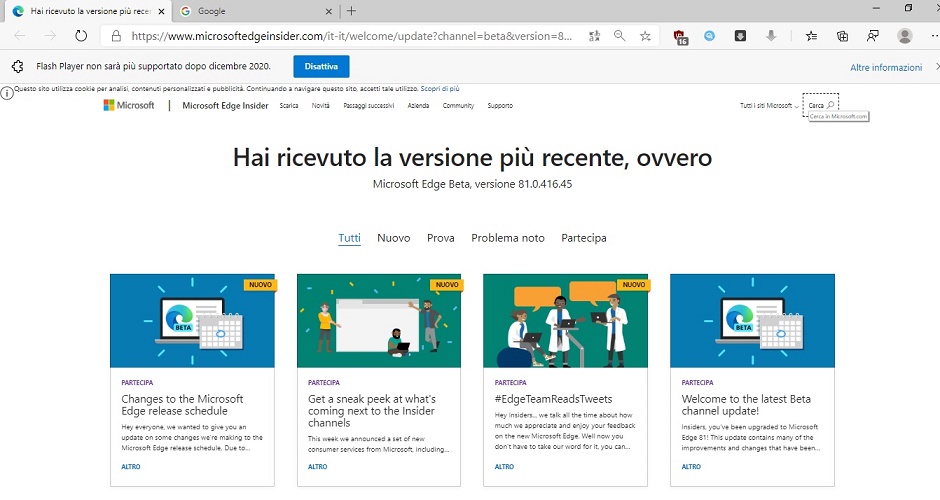The height and width of the screenshot is (500, 940).
Task: Select the Nuovo filter tab
Action: (394, 238)
